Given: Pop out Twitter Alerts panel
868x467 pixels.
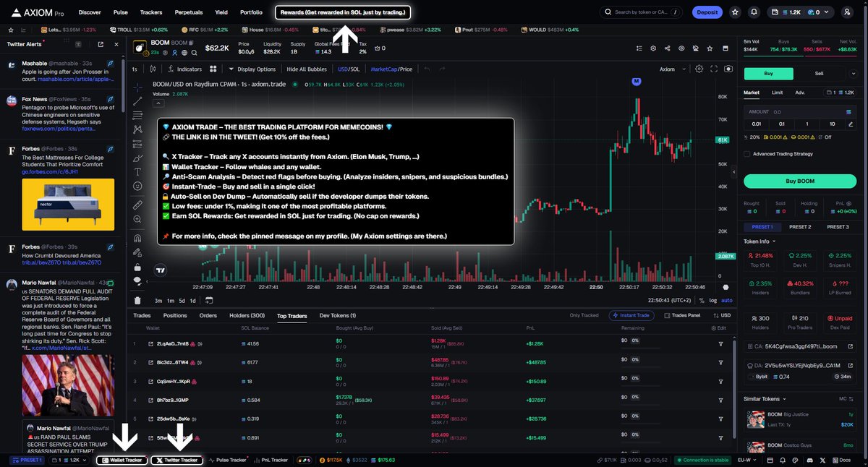Looking at the screenshot, I should 101,44.
